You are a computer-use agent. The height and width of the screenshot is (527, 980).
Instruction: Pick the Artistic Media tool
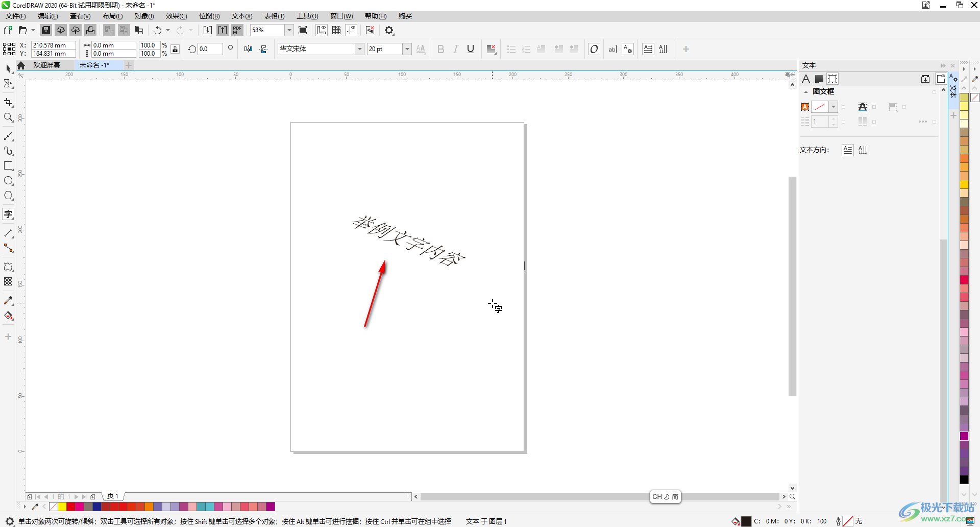point(8,151)
